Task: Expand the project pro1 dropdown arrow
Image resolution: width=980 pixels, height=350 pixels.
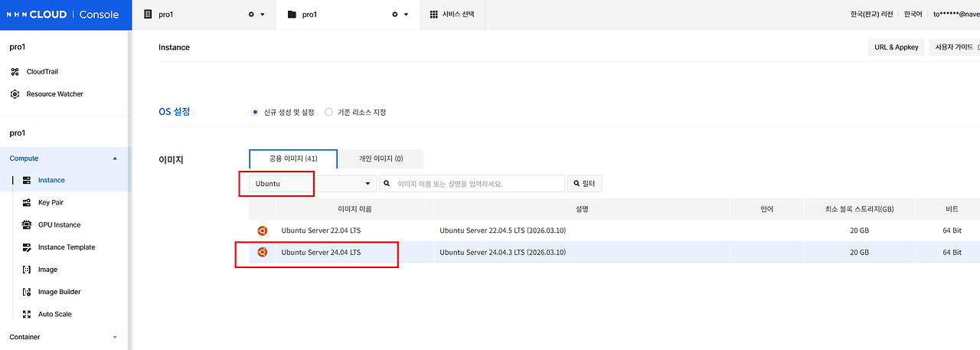Action: tap(407, 15)
